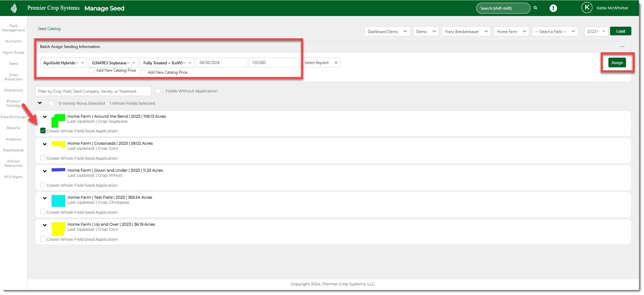The image size is (644, 295).
Task: Open the Seed Catalog link
Action: tap(49, 29)
